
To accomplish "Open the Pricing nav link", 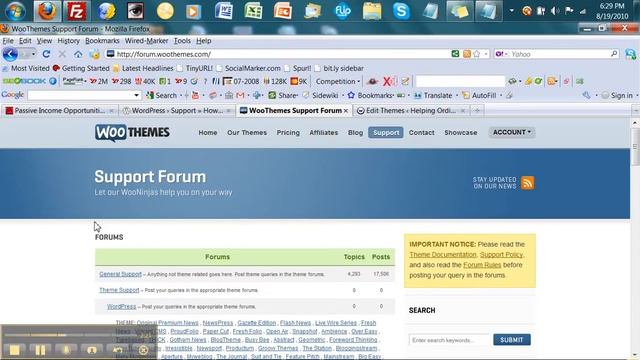I will [x=288, y=133].
